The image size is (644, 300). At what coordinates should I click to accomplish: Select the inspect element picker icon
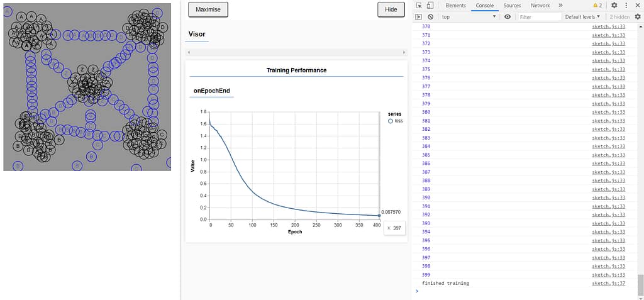(419, 6)
